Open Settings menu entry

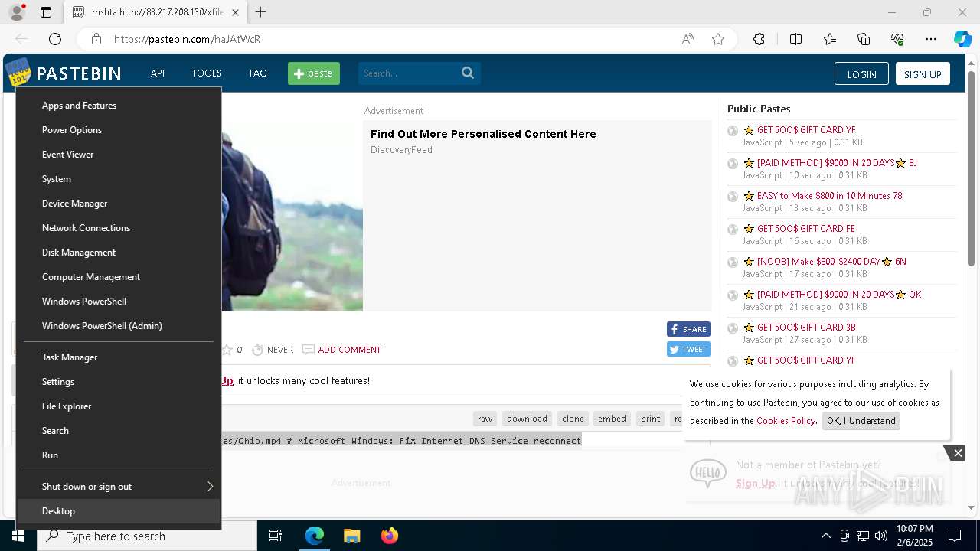tap(119, 382)
